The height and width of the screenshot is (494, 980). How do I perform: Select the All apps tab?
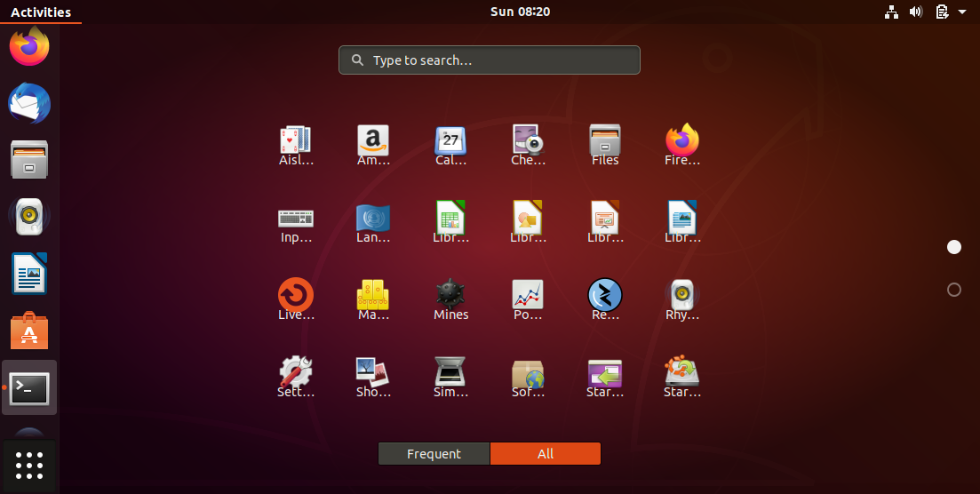coord(546,454)
